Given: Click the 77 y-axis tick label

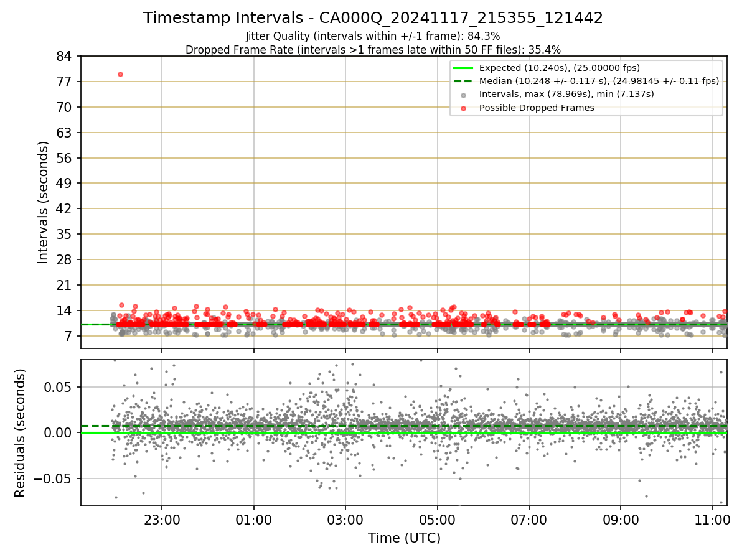Looking at the screenshot, I should (65, 82).
